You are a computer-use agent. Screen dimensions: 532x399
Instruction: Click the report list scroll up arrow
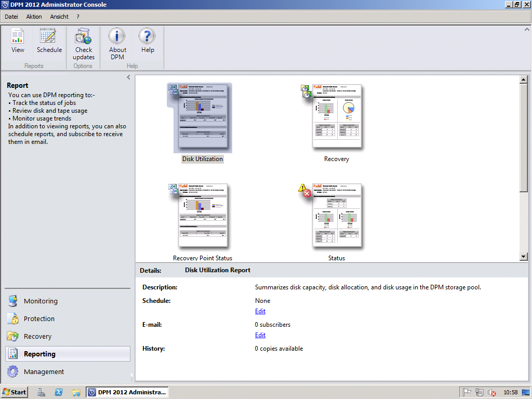[523, 79]
